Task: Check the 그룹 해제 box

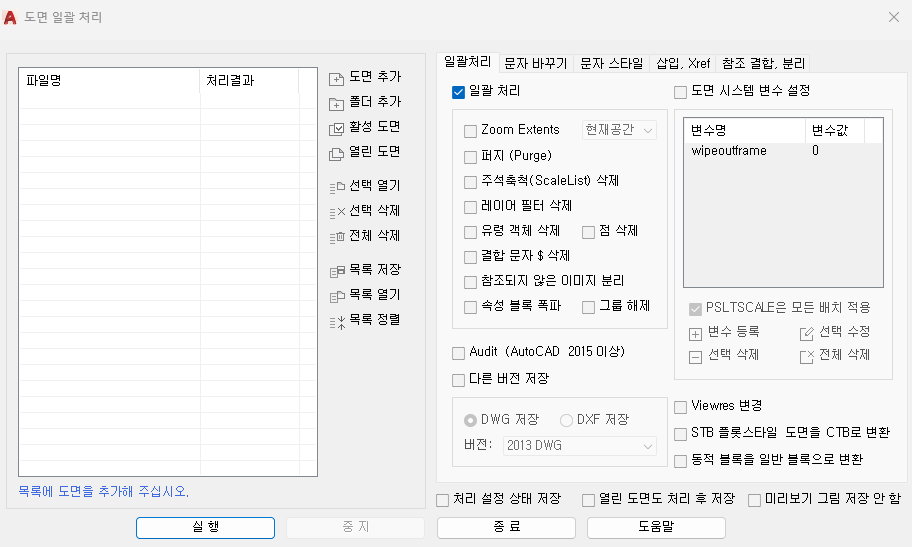Action: [x=588, y=307]
